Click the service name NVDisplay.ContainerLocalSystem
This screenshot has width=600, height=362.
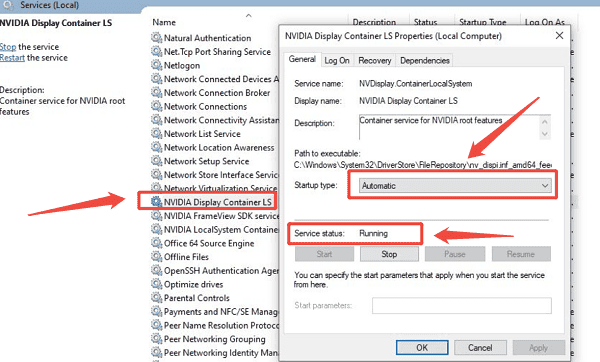coord(416,83)
